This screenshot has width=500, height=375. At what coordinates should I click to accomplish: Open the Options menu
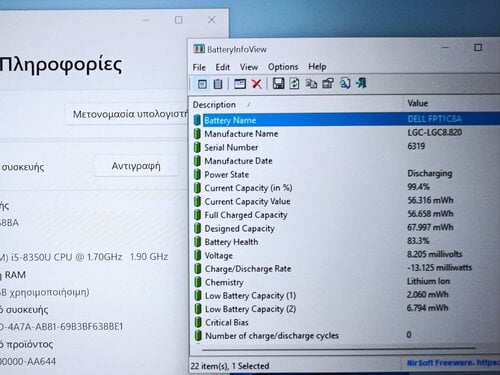(283, 67)
